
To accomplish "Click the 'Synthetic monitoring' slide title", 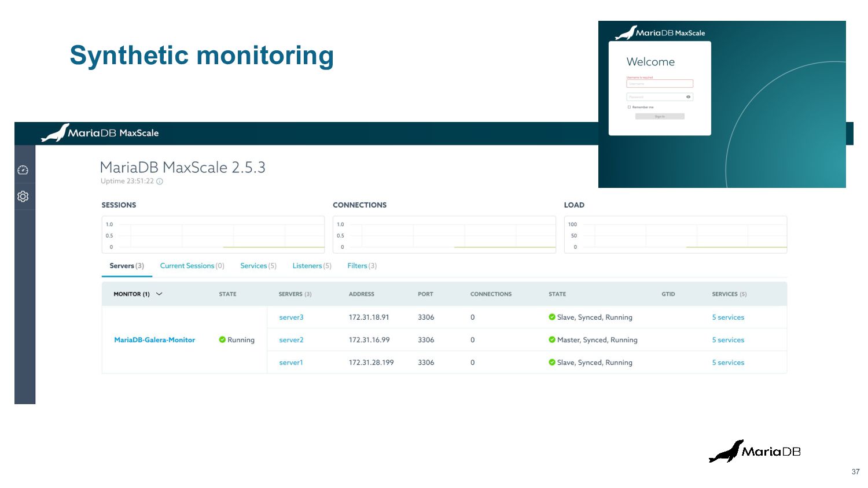I will point(202,56).
